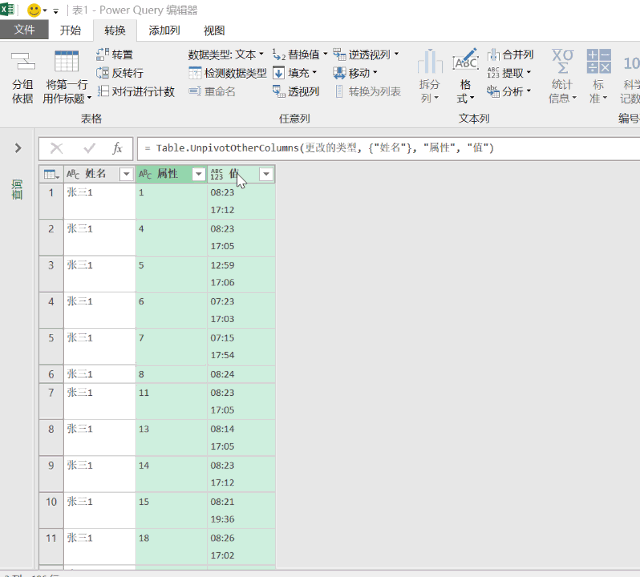Click the 姓名 column type icon

73,174
